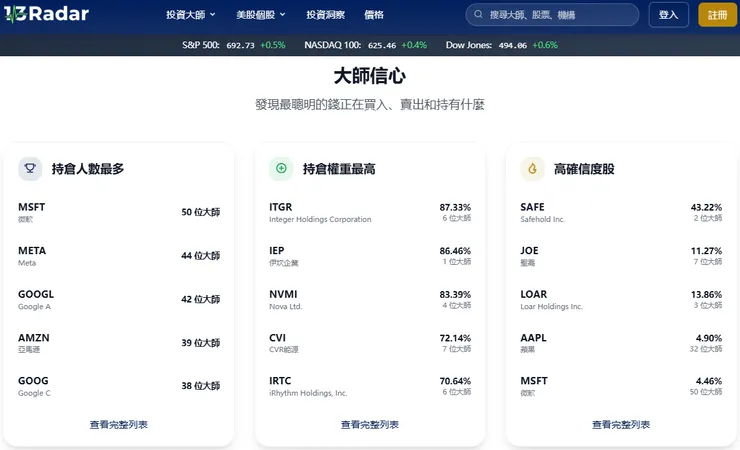Open the AMZN stock row
The height and width of the screenshot is (450, 740).
click(x=119, y=342)
